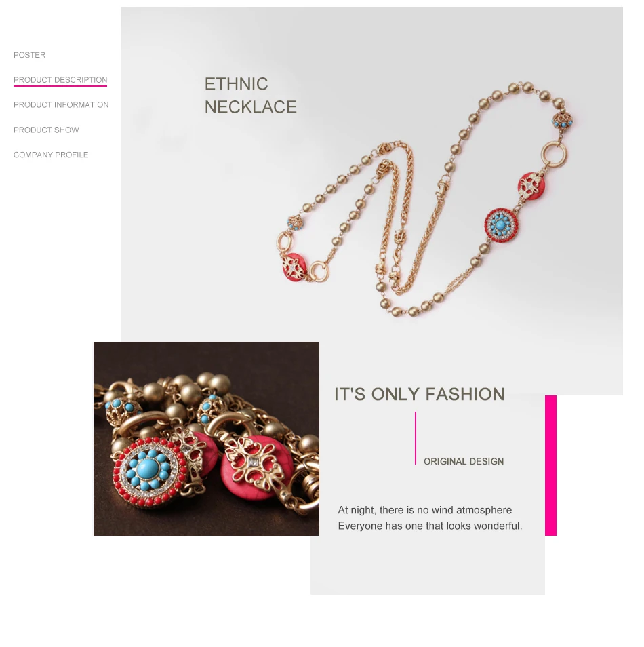Click the ORIGINAL DESIGN label
Viewport: 644px width, 647px height.
coord(464,461)
